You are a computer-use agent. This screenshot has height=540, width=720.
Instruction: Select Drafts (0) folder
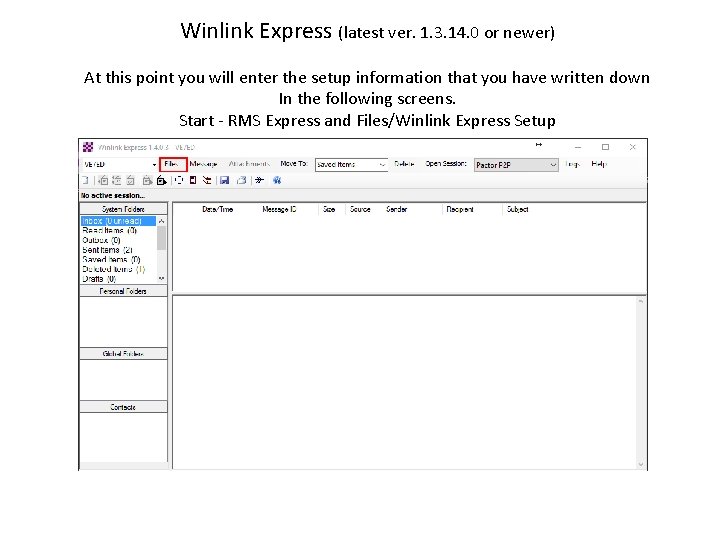99,279
